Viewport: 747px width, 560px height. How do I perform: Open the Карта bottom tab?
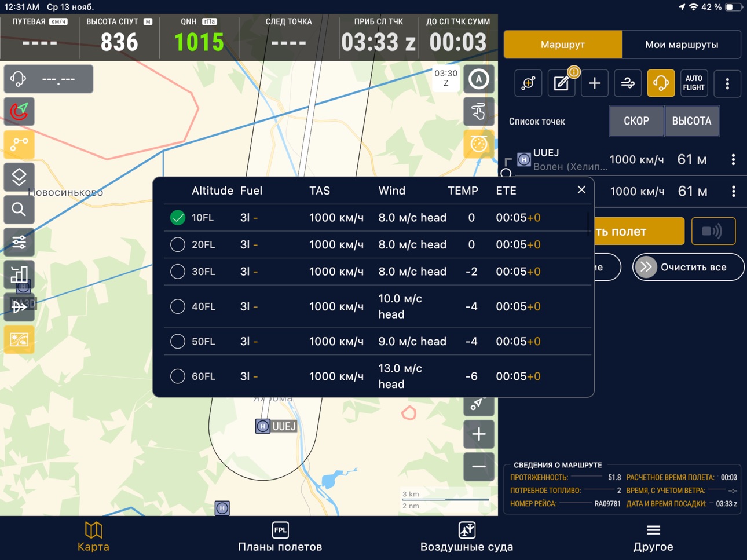pyautogui.click(x=93, y=537)
